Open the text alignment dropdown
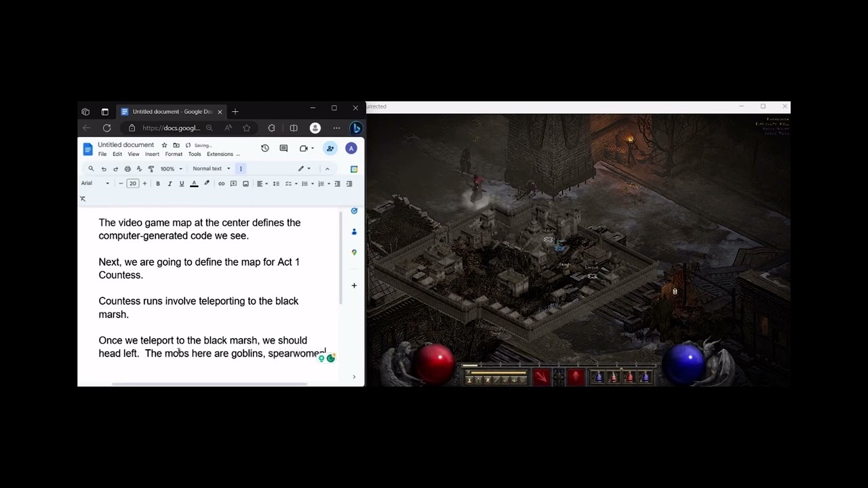Viewport: 868px width, 488px height. (x=262, y=184)
